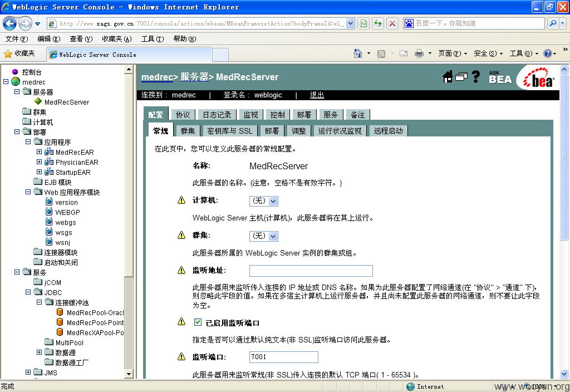
Task: Click the 监听端口 field showing 7001
Action: (283, 357)
